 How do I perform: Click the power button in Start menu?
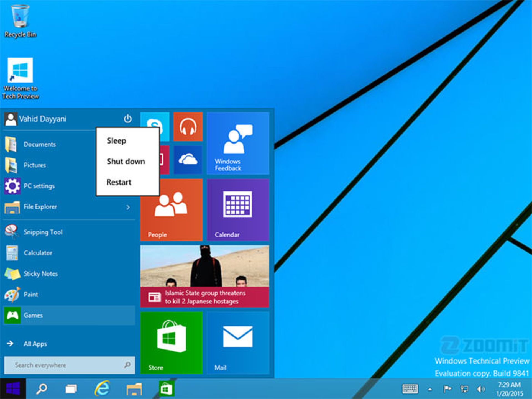[x=127, y=119]
